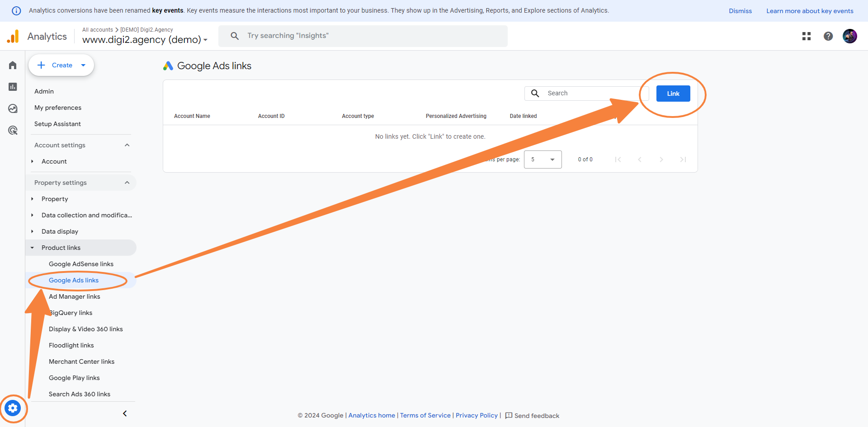Click the Google Ads links page title
Screen dimensions: 868x427
[214, 66]
